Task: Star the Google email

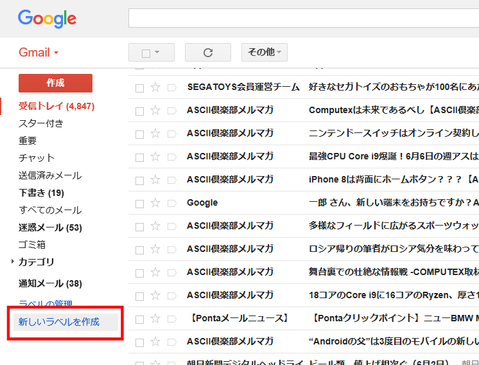Action: (155, 203)
